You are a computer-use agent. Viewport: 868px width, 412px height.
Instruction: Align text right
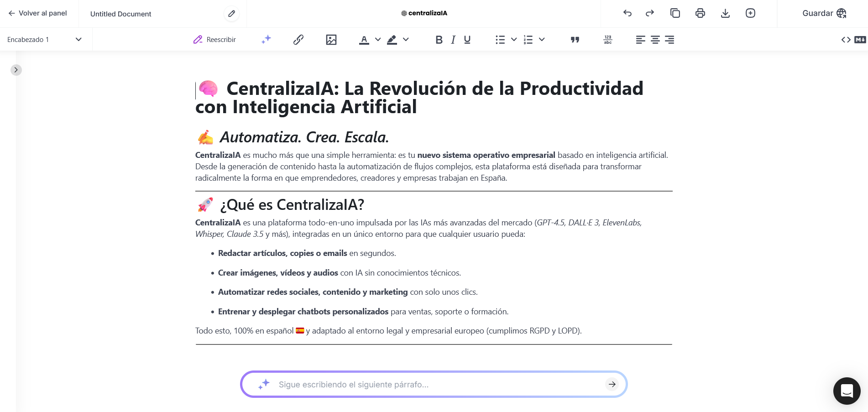click(669, 40)
